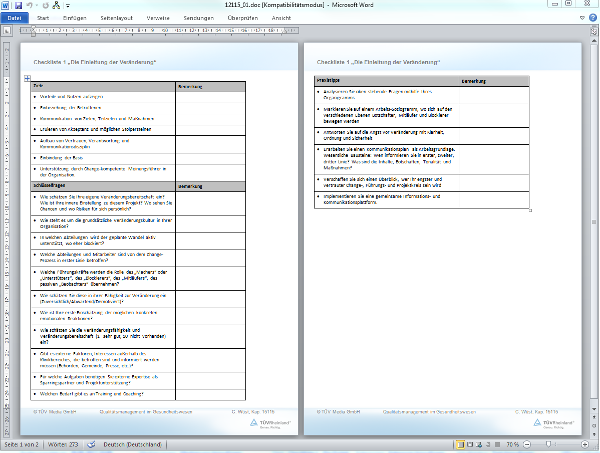Viewport: 600px width, 453px height.
Task: Click the Save icon in quick access toolbar
Action: [19, 6]
